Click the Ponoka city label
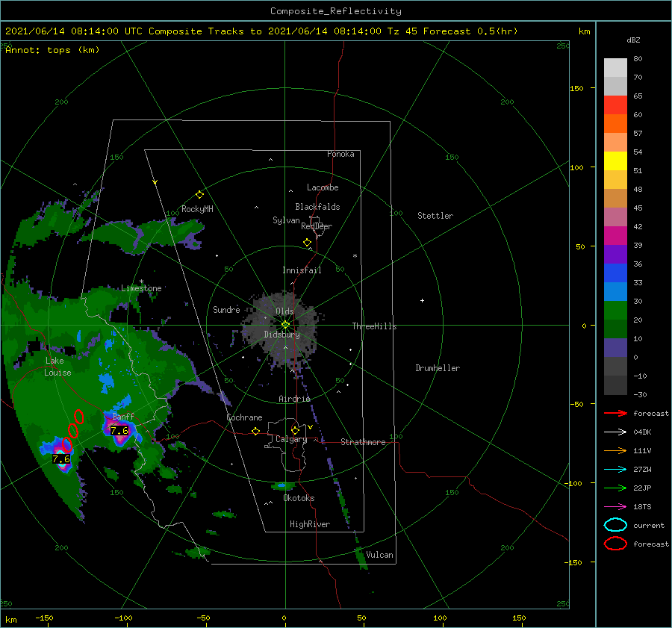The height and width of the screenshot is (628, 672). [340, 154]
